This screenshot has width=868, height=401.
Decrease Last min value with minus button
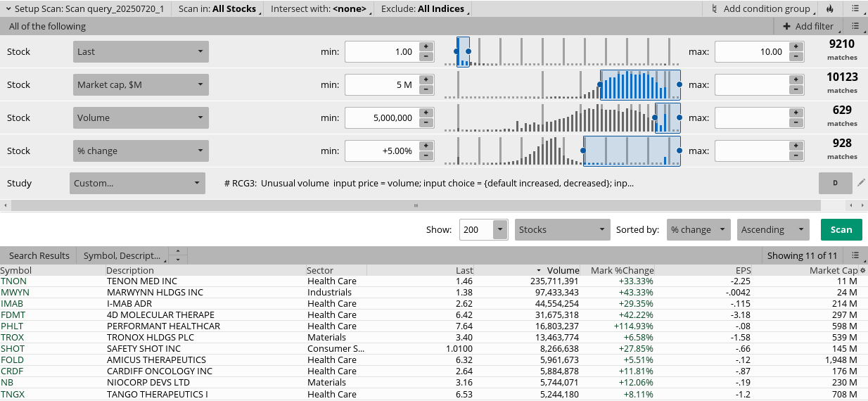(x=426, y=57)
